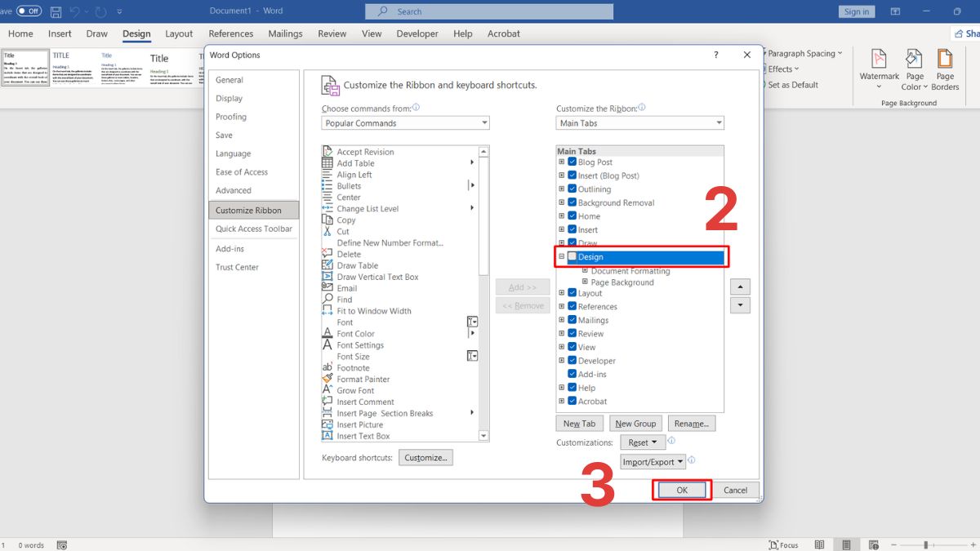Select the Email command

[x=346, y=288]
